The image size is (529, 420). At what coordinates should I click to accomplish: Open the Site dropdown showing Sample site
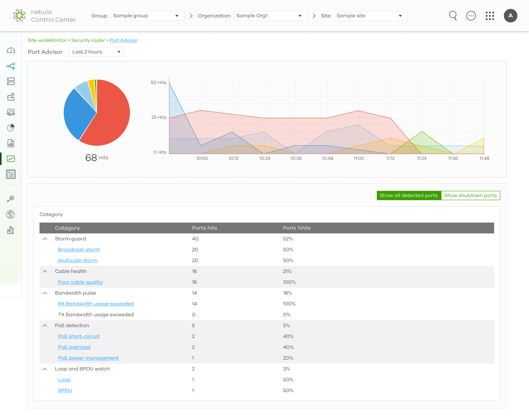371,16
